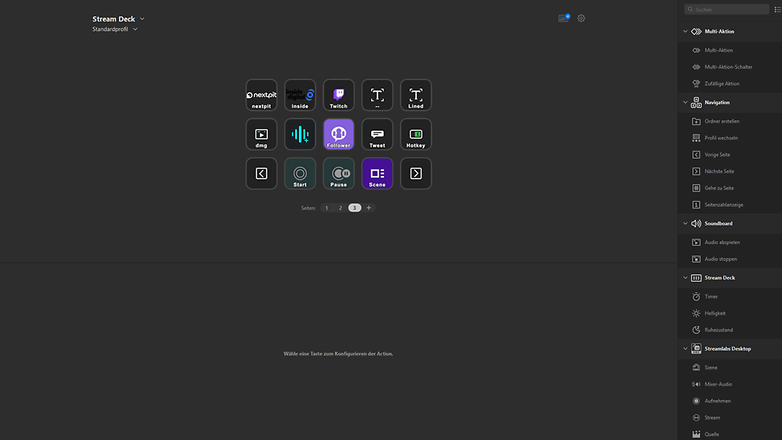Select the Twitch key
The image size is (782, 440).
click(x=339, y=95)
